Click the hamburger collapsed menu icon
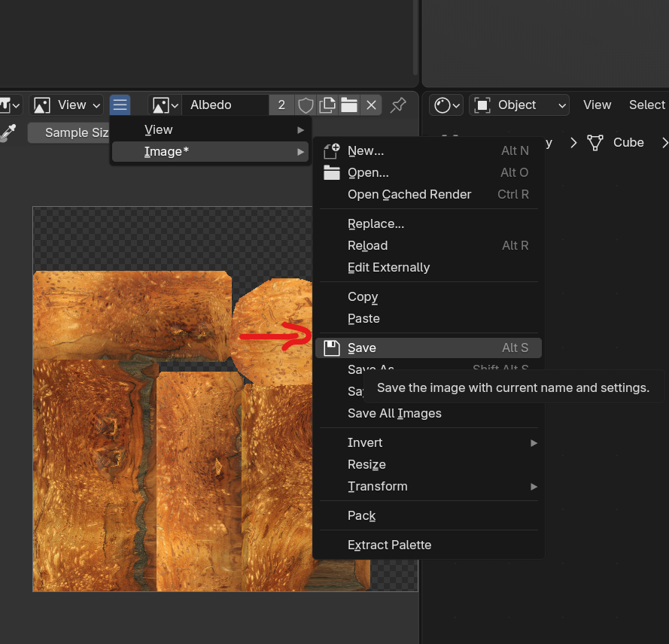 120,105
